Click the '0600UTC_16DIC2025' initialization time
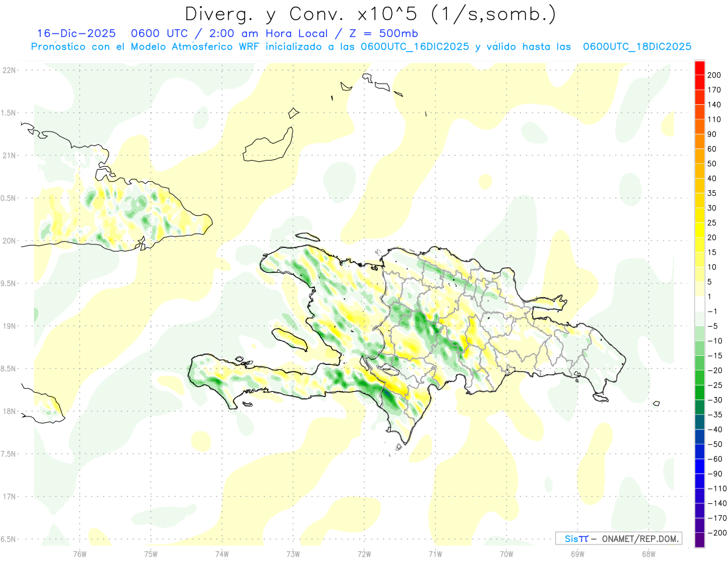 click(415, 47)
